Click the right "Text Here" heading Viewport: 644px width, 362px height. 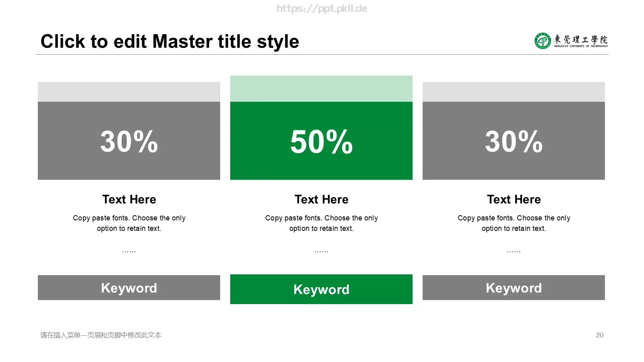click(x=514, y=200)
